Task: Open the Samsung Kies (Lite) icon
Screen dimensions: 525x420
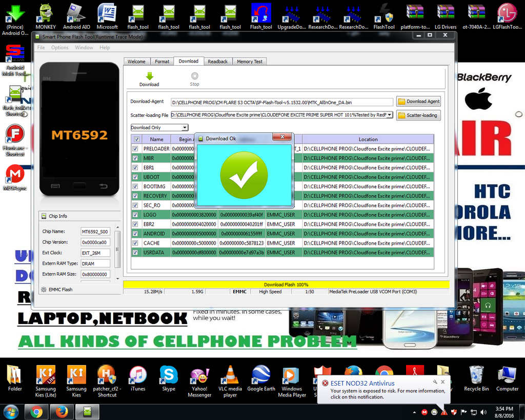Action: (46, 381)
